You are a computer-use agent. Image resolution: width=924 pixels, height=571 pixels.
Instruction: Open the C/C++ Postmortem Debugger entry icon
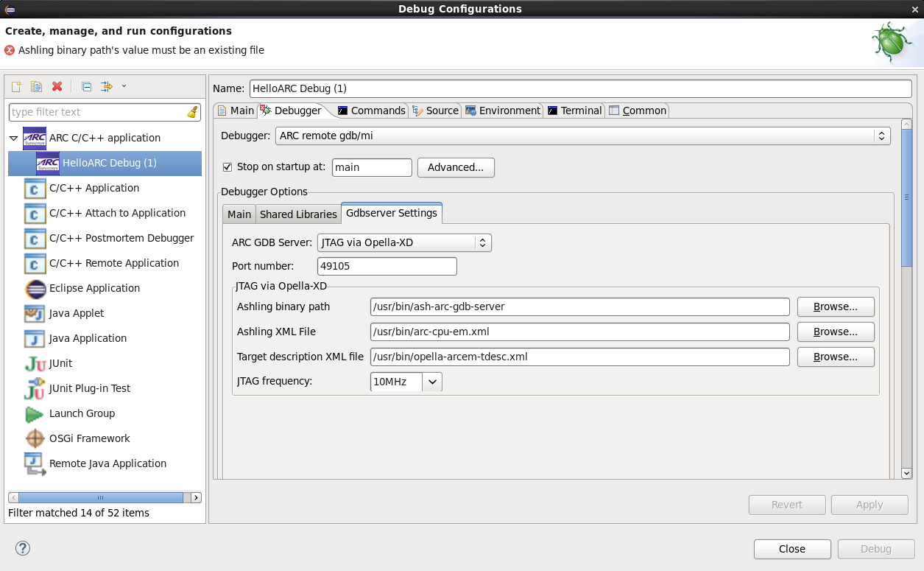(35, 238)
